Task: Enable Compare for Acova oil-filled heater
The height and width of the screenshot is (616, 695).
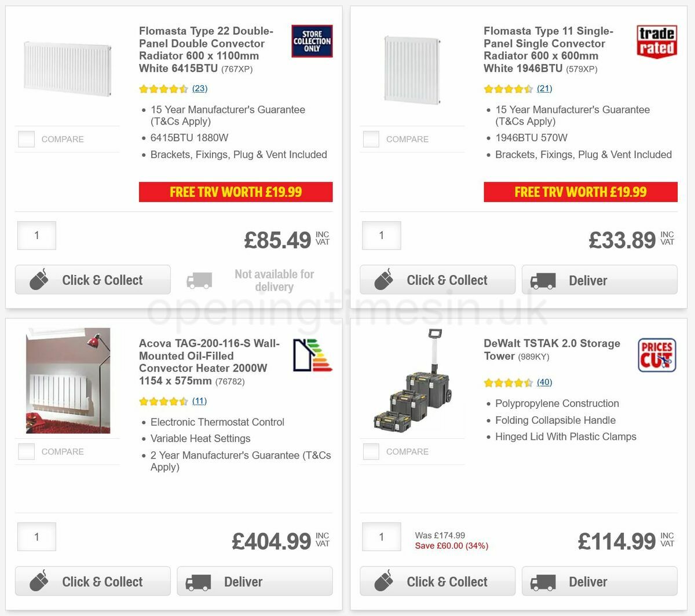Action: 26,452
